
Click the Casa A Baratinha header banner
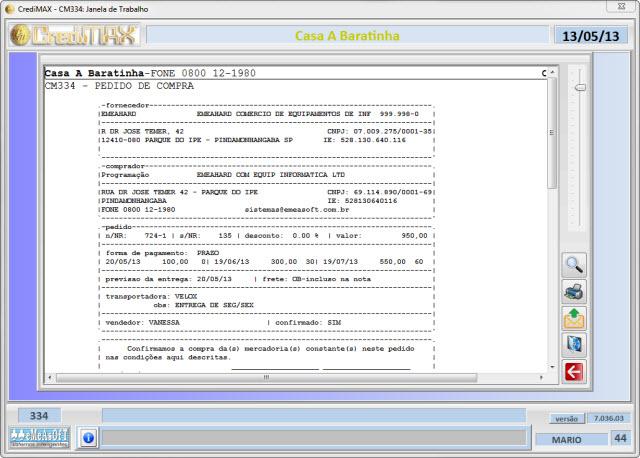pyautogui.click(x=347, y=36)
